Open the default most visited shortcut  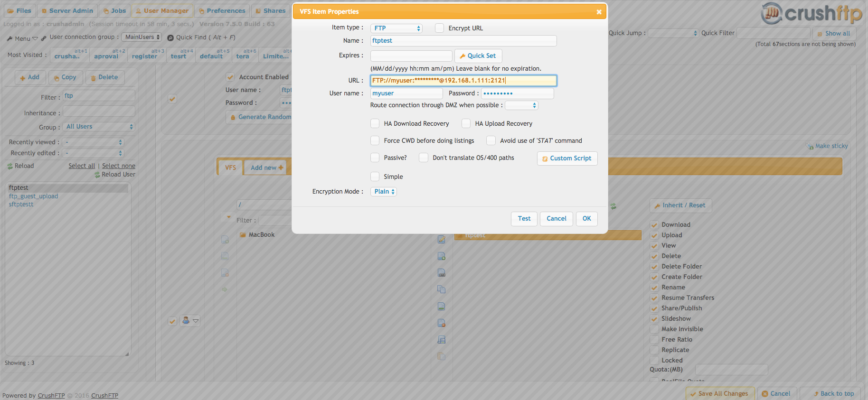click(214, 55)
